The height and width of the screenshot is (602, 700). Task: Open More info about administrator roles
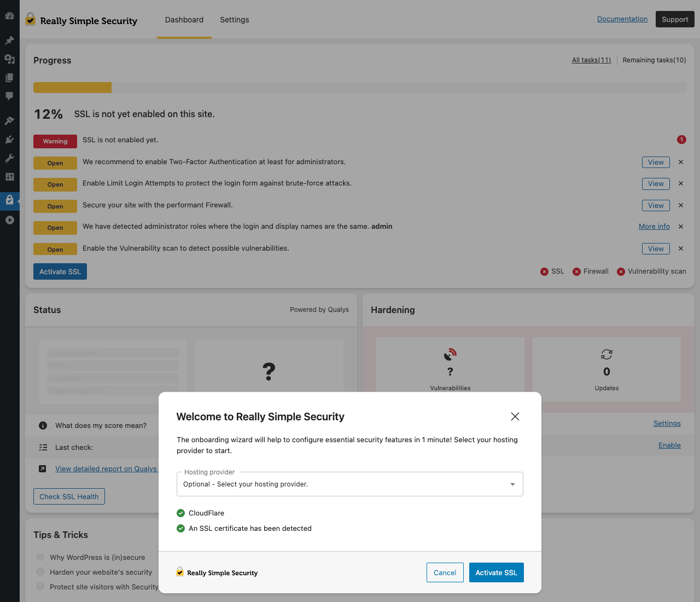(x=654, y=227)
